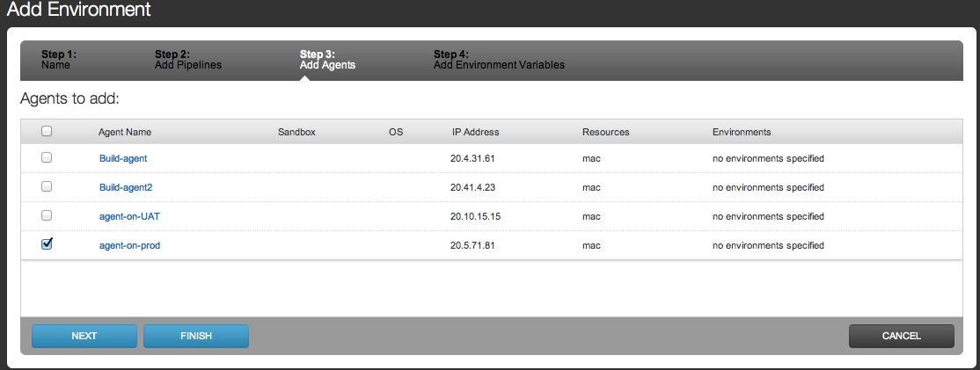980x370 pixels.
Task: Open Step 2: Add Pipelines tab
Action: pos(187,60)
